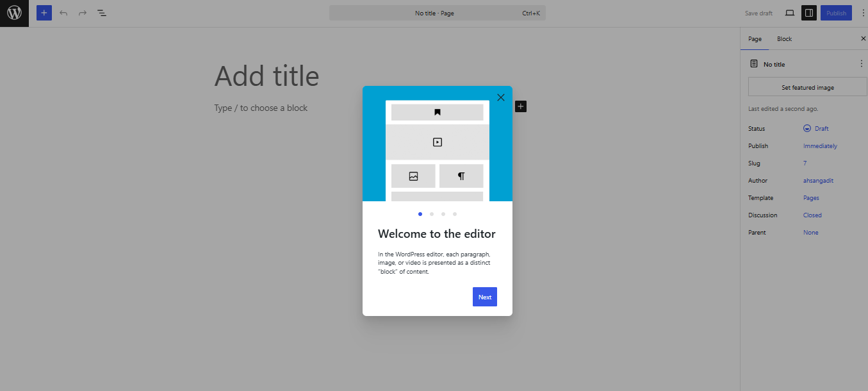Select the second welcome guide page dot
This screenshot has width=868, height=391.
[432, 214]
